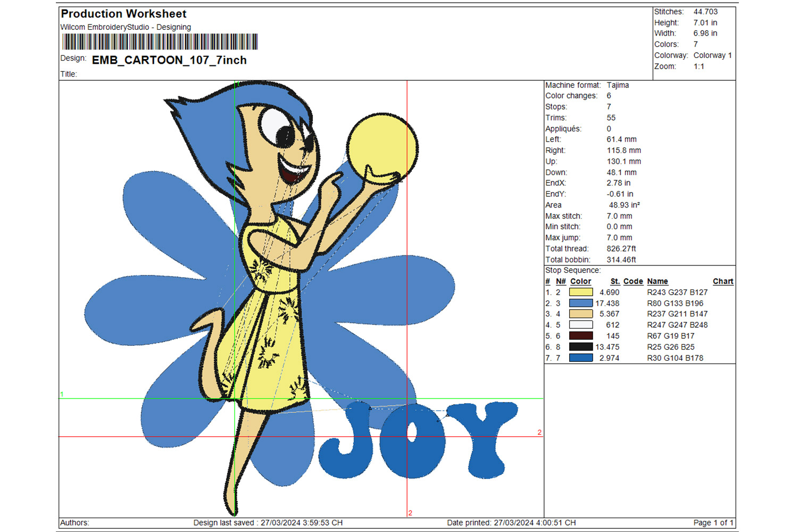799x532 pixels.
Task: Click the Page 1 of 1 footer text
Action: point(713,523)
